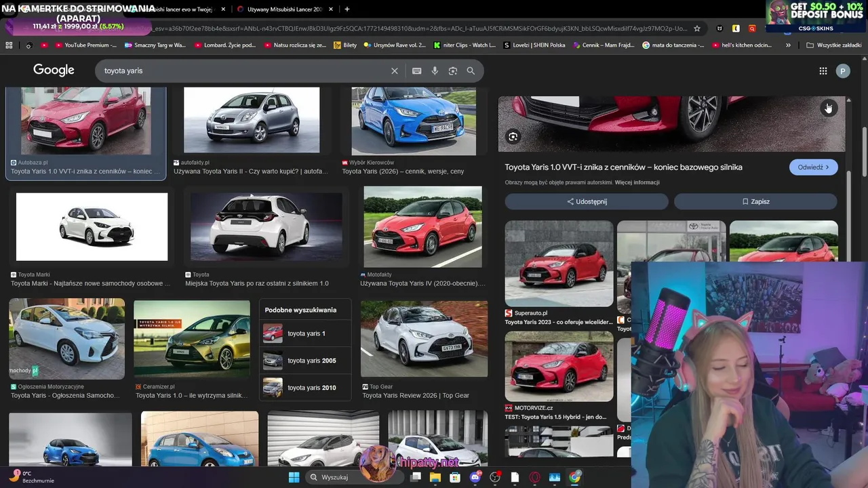Open the Lombard. Życie pod bookmark

[x=225, y=45]
